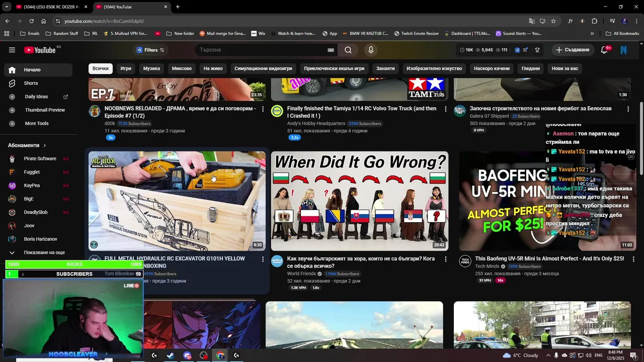Run search with the magnifier button
Screen dimensions: 644x362
tap(348, 50)
